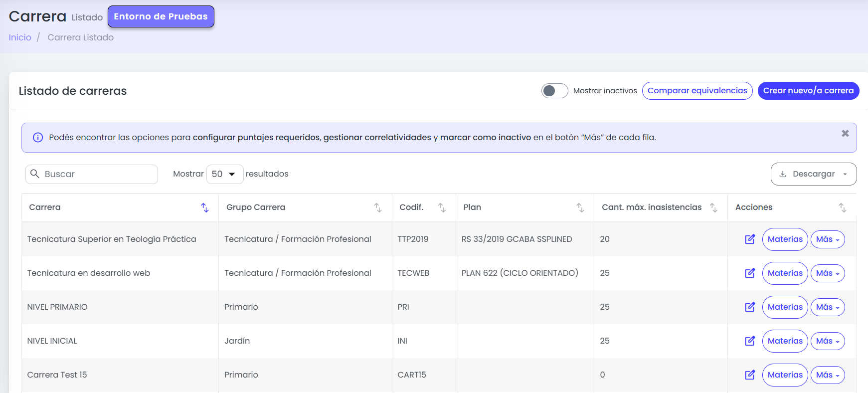Click the search magnifier icon
This screenshot has width=868, height=393.
(x=35, y=174)
